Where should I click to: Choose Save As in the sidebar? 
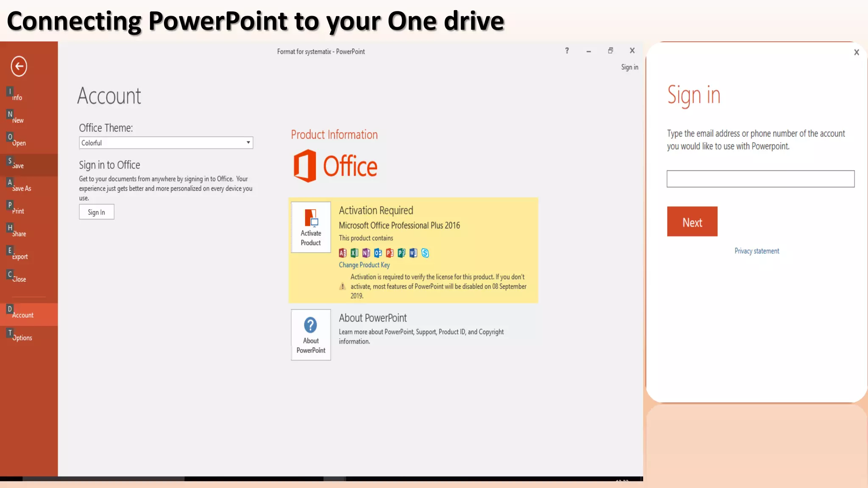(x=29, y=188)
